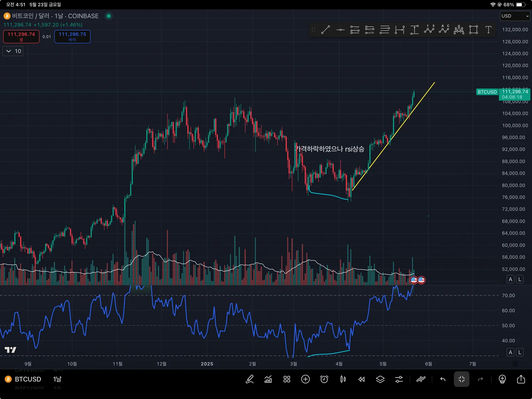This screenshot has height=399, width=532.
Task: Select the Fibonacci retracement tool
Action: [355, 30]
